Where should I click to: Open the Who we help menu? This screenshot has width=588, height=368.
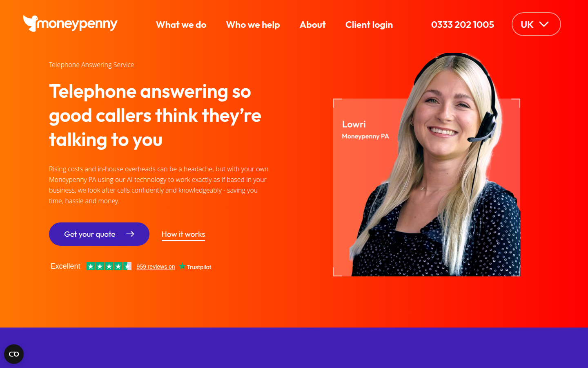(253, 25)
